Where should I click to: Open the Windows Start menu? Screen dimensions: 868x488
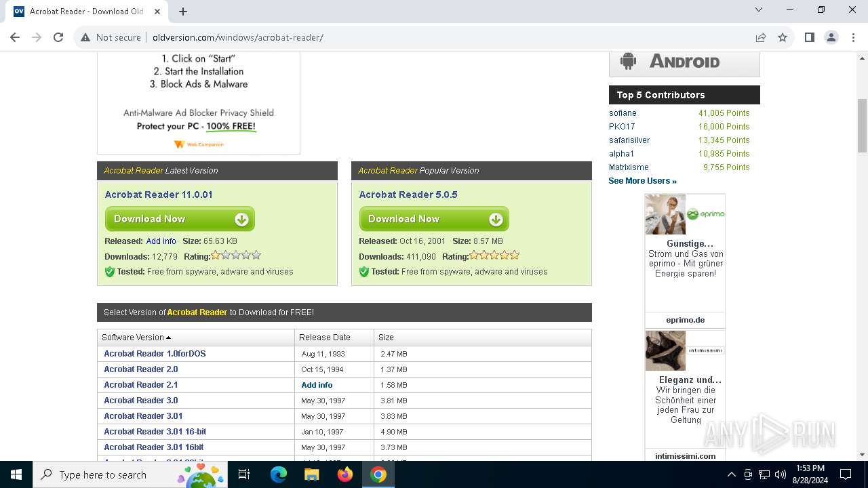(x=16, y=474)
